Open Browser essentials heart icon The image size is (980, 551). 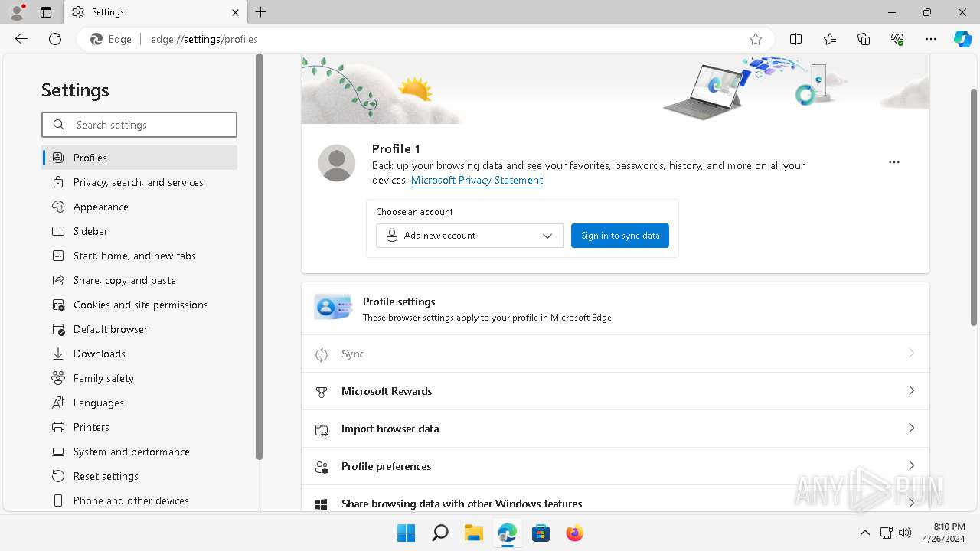pos(897,39)
